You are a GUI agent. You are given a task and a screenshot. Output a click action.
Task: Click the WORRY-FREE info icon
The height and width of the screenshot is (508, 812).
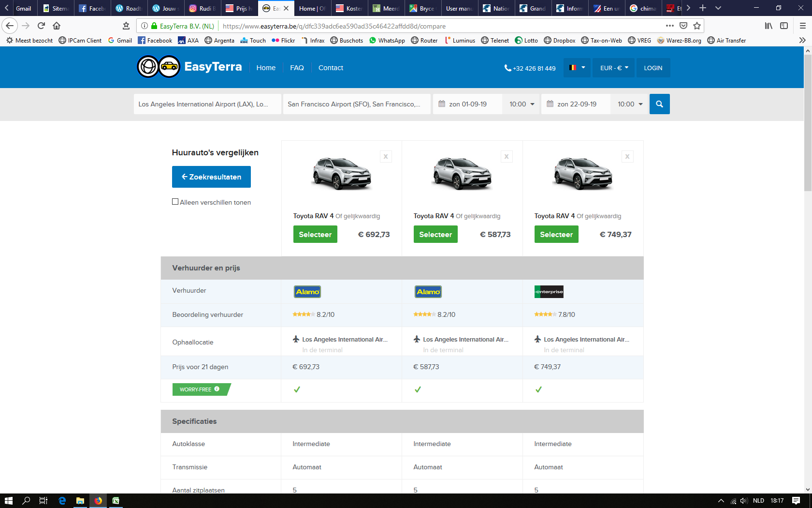(217, 389)
